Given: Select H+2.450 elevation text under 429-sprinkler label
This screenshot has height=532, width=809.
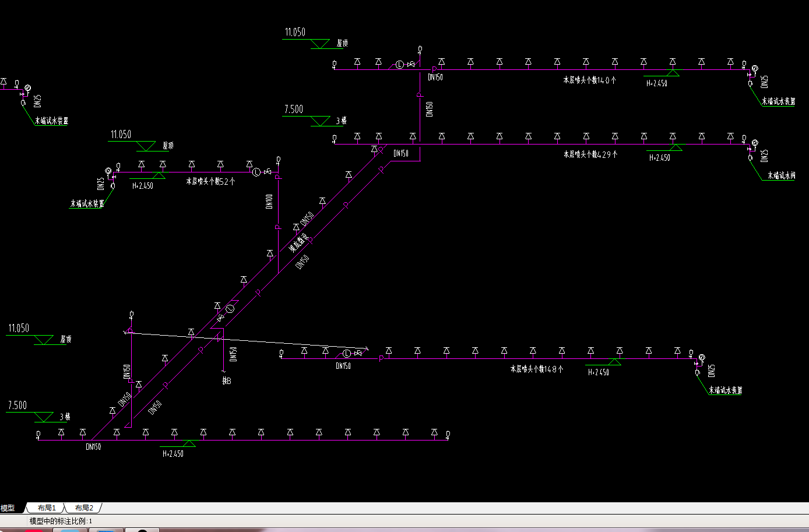Looking at the screenshot, I should 660,158.
